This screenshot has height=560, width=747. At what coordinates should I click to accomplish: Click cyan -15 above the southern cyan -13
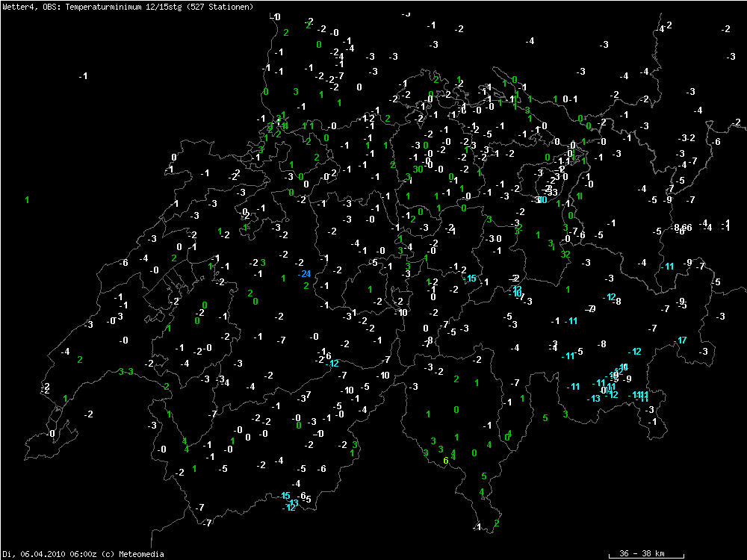pyautogui.click(x=284, y=496)
